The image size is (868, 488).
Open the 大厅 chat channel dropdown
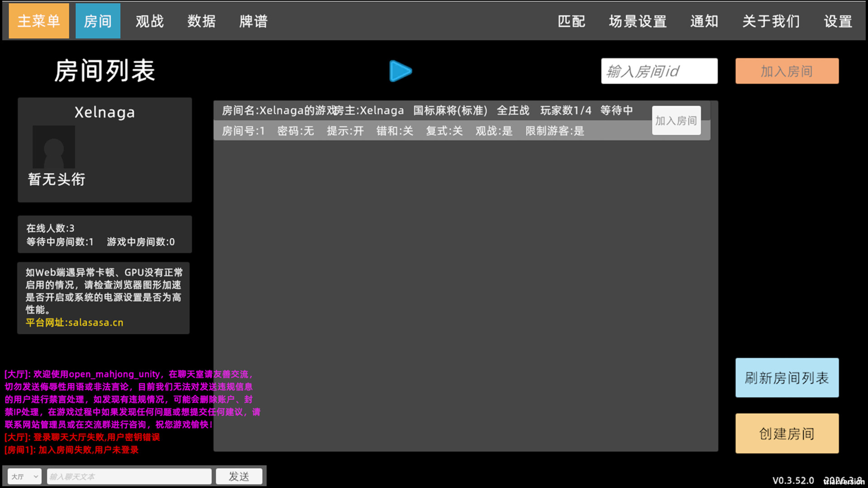(24, 476)
